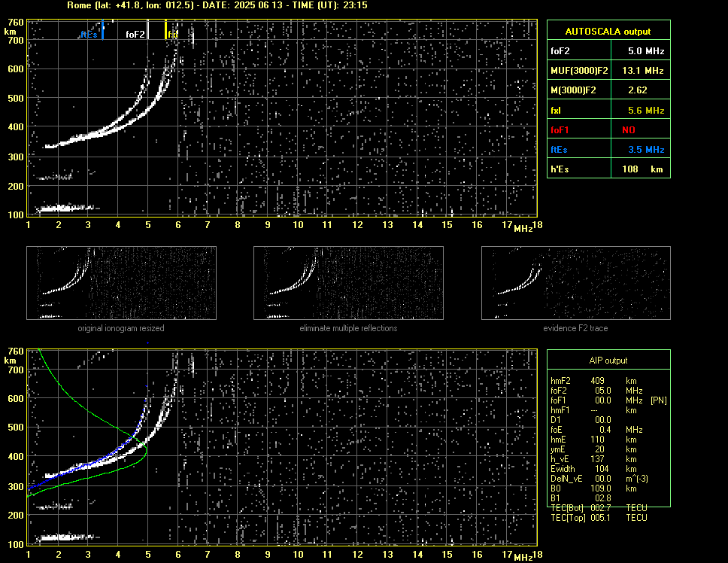The height and width of the screenshot is (563, 728).
Task: Click the '[PN]' tag beside foF1 in AIP output
Action: click(658, 400)
